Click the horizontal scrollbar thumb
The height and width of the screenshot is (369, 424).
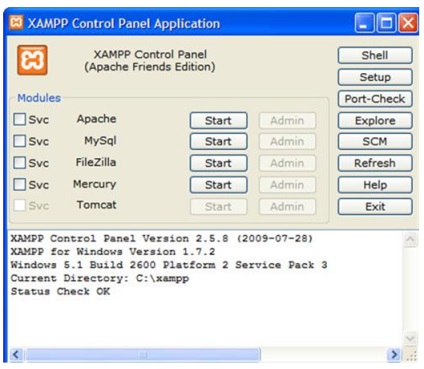click(x=143, y=354)
